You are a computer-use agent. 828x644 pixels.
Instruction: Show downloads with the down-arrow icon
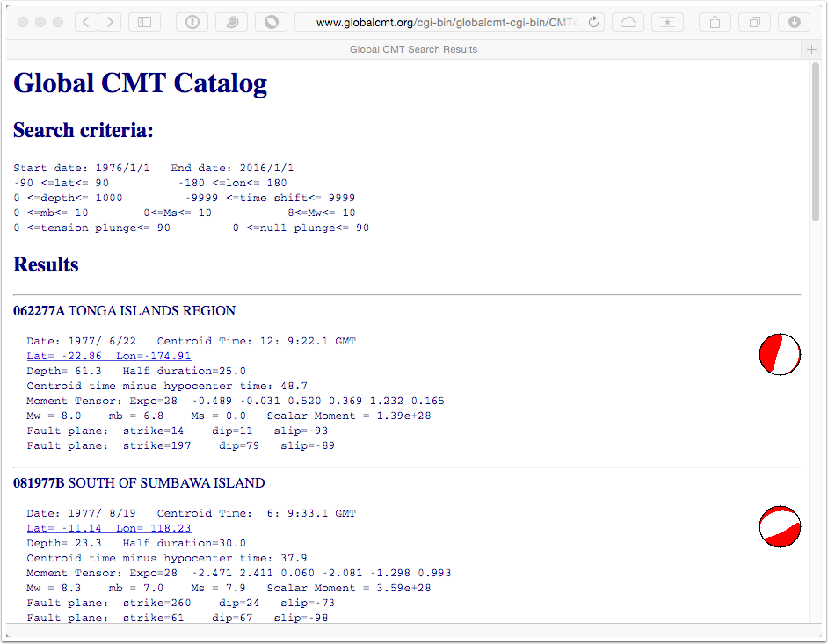tap(795, 22)
